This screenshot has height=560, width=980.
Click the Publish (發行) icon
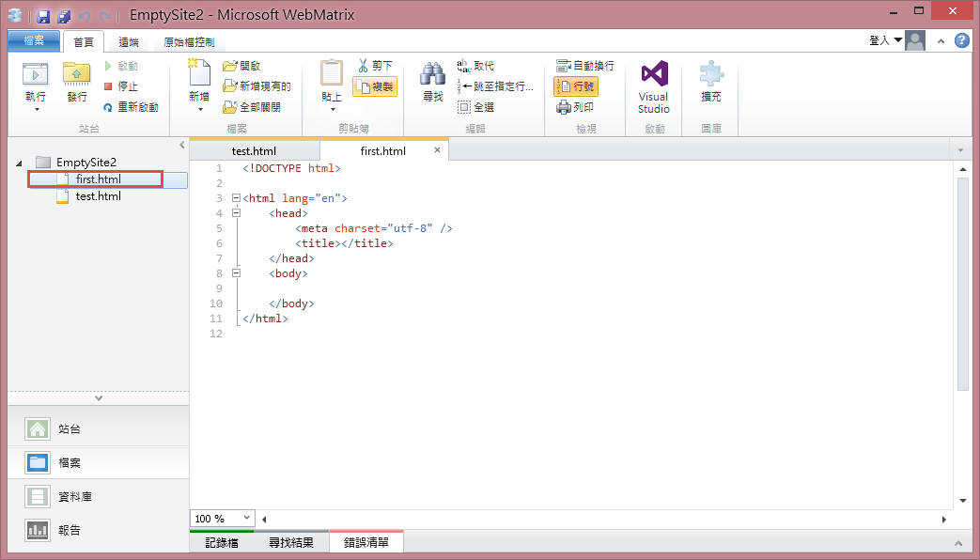76,74
